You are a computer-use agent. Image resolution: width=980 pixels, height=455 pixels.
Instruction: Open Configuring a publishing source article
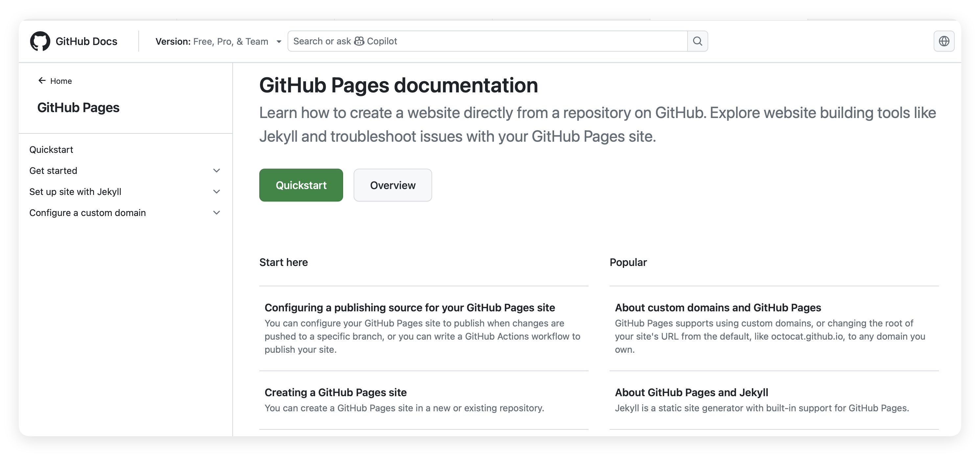tap(409, 307)
